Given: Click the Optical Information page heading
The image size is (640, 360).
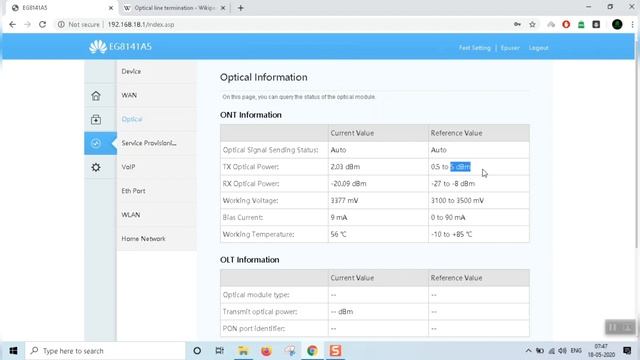Looking at the screenshot, I should (x=264, y=77).
